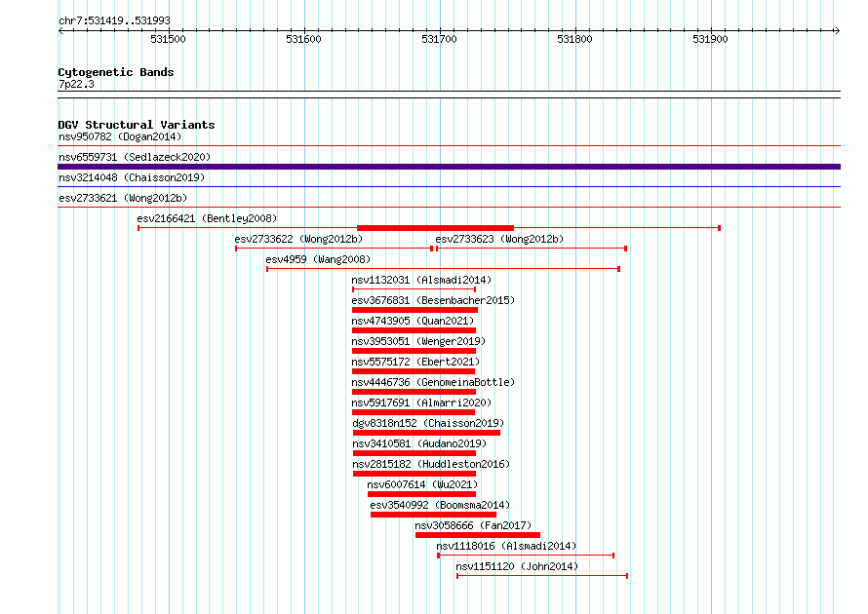
Task: Click the esv4959 (Wang2008) label
Action: click(318, 259)
